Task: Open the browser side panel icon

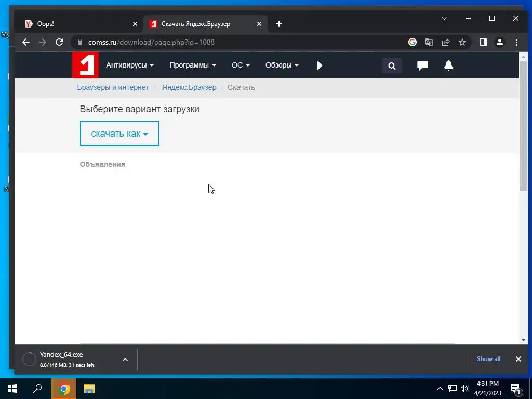Action: click(483, 42)
